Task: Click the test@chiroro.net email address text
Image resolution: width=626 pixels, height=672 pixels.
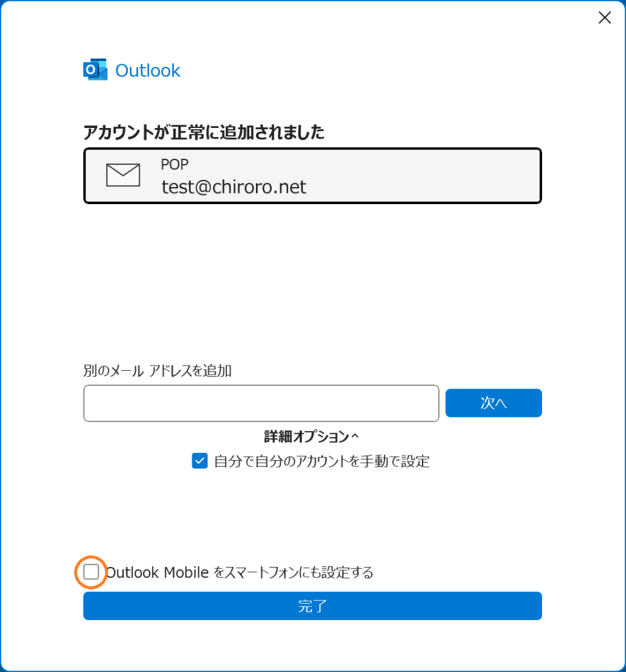Action: [x=234, y=187]
